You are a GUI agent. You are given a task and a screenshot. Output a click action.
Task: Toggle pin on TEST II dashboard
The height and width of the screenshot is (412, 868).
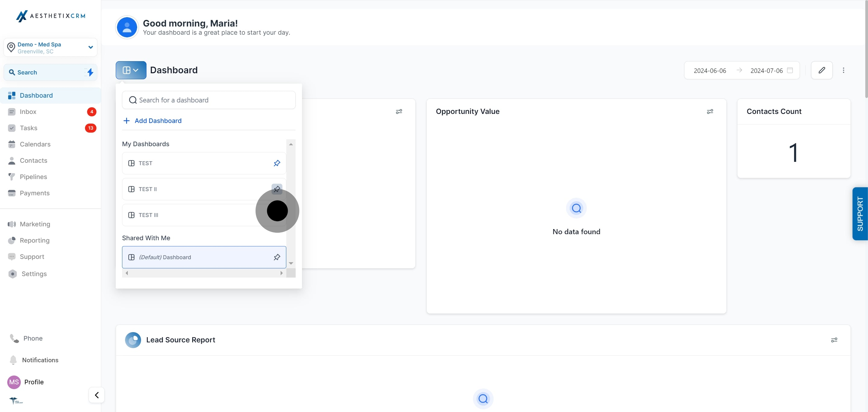(x=277, y=189)
